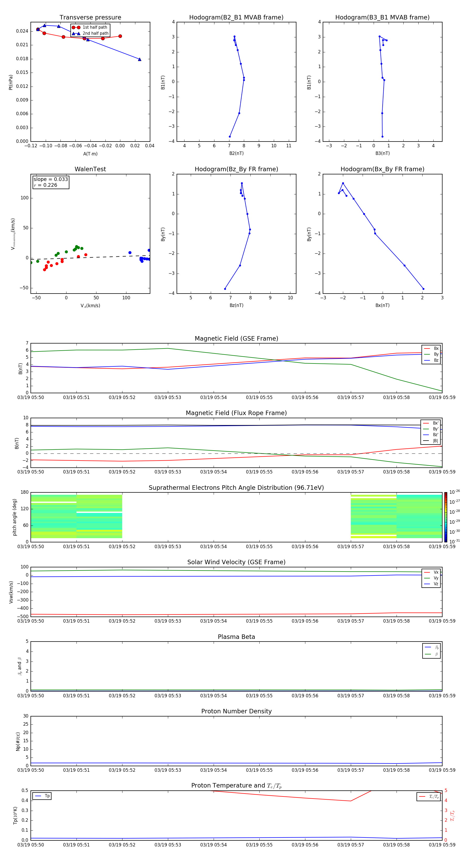Click the 'Proton Temperature and Te/Tp' title
Screen dimensions: 473x868
(236, 786)
